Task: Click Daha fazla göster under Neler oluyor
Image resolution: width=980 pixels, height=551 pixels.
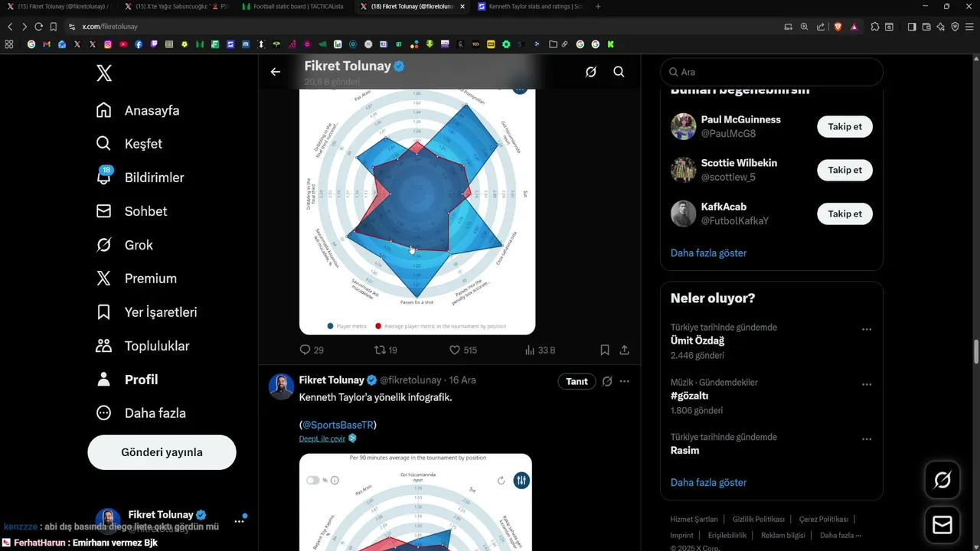Action: point(708,482)
